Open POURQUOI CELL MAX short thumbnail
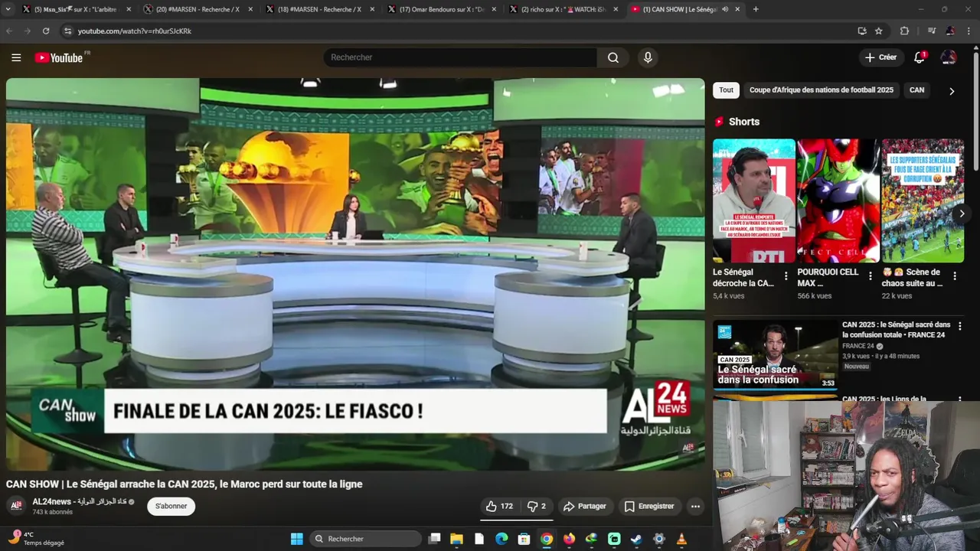The width and height of the screenshot is (980, 551). [838, 201]
